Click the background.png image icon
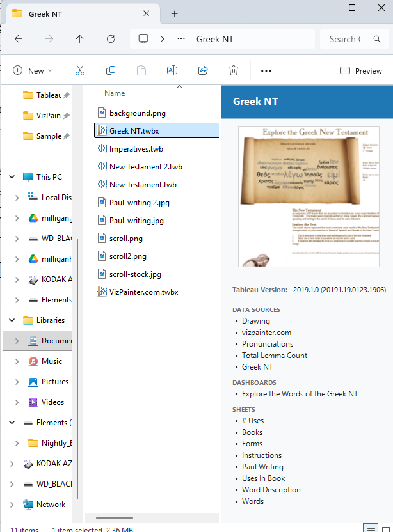This screenshot has height=532, width=393. (102, 113)
